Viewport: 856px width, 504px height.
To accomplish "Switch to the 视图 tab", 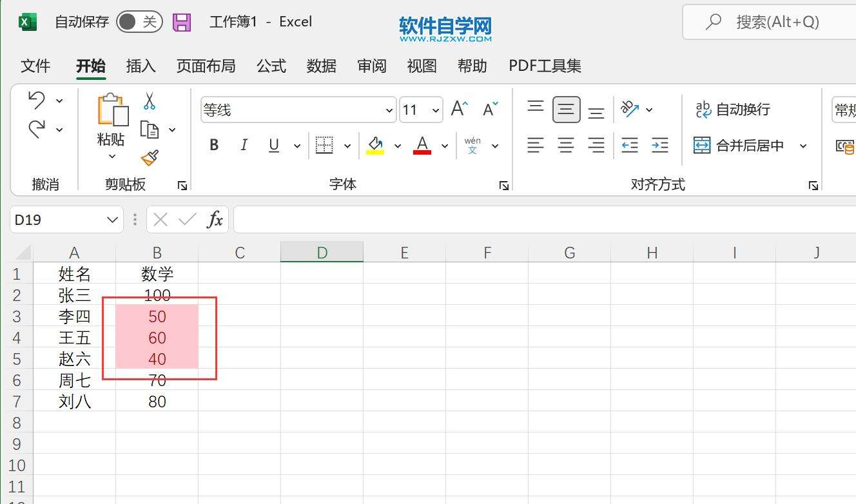I will point(422,66).
